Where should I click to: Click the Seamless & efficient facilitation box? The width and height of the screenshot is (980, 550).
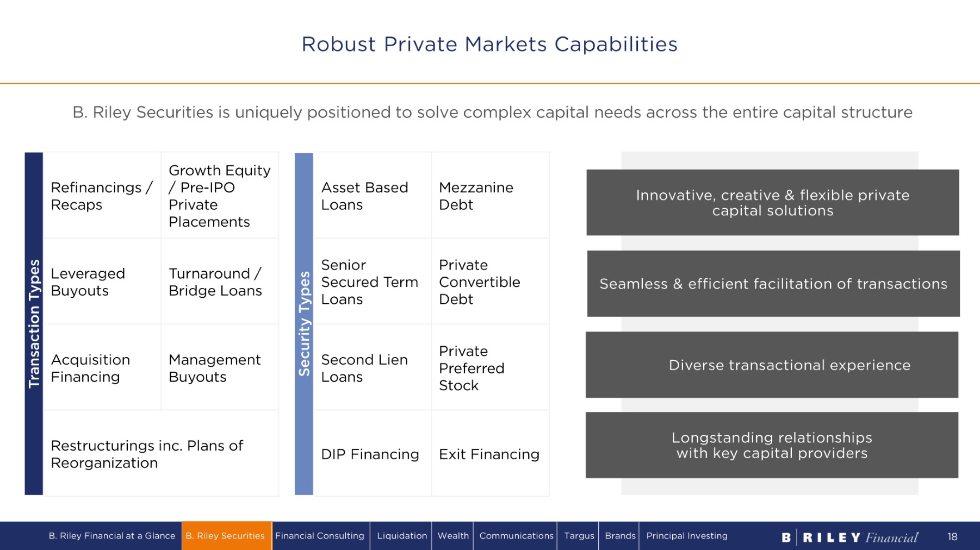[773, 284]
